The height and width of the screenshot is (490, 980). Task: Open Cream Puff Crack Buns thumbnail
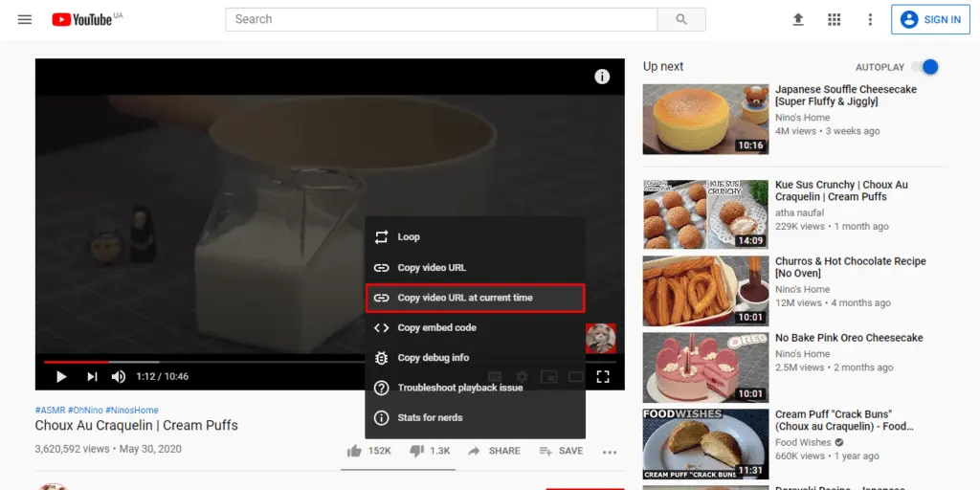[x=705, y=444]
